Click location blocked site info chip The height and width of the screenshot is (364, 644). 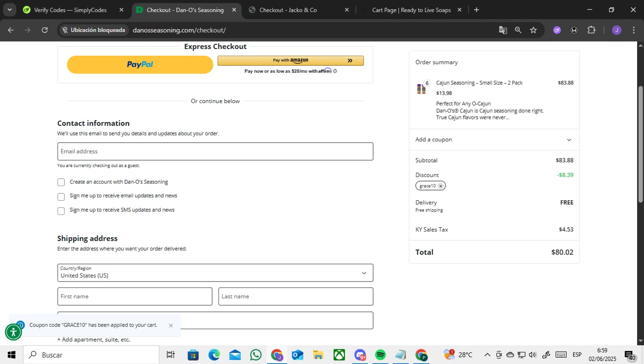point(94,30)
